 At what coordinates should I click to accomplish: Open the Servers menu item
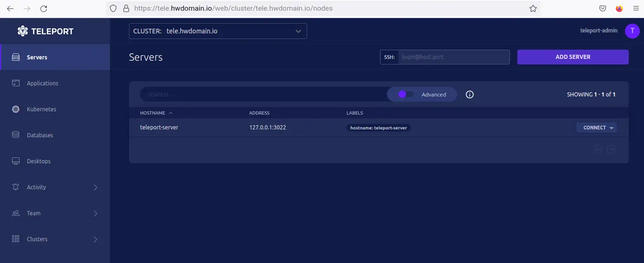55,57
